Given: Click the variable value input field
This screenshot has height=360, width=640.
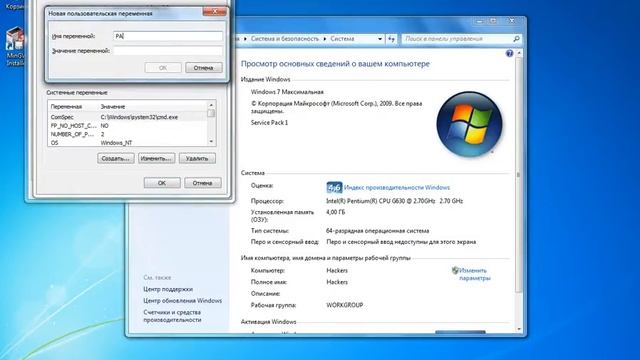Looking at the screenshot, I should [168, 51].
